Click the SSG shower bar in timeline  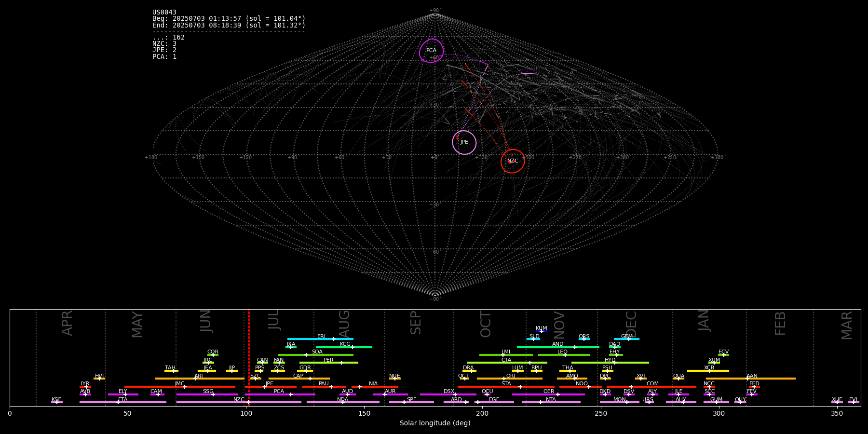(207, 394)
